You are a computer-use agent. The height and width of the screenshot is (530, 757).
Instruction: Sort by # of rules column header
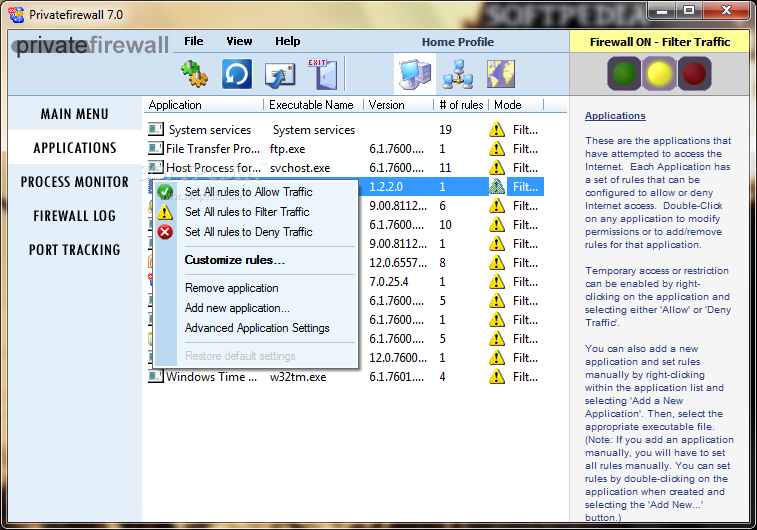(x=461, y=105)
